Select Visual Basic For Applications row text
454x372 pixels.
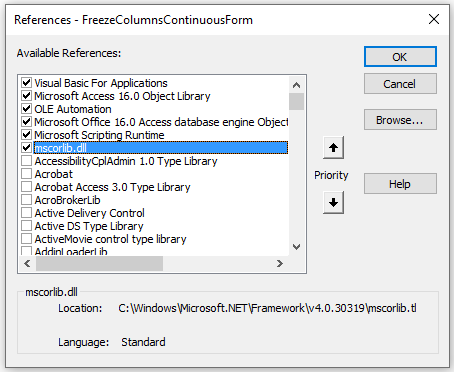101,83
